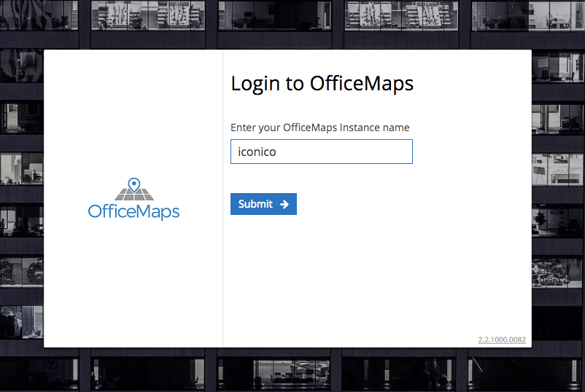Screen dimensions: 585x392
Task: Click the OfficeMaps instance name input field
Action: click(x=321, y=152)
